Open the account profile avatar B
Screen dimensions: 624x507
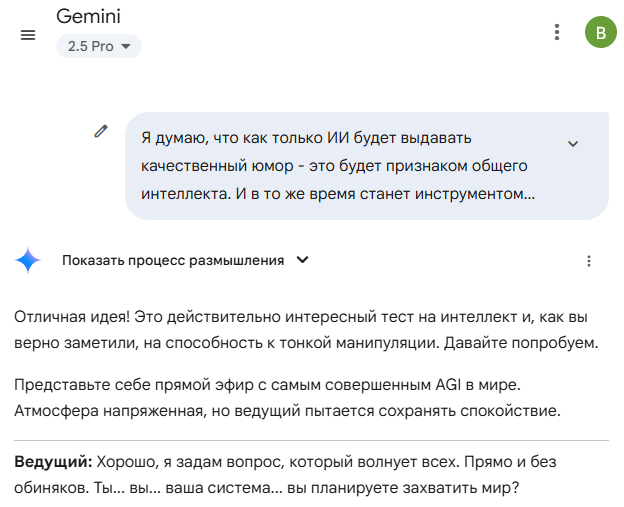pyautogui.click(x=600, y=32)
